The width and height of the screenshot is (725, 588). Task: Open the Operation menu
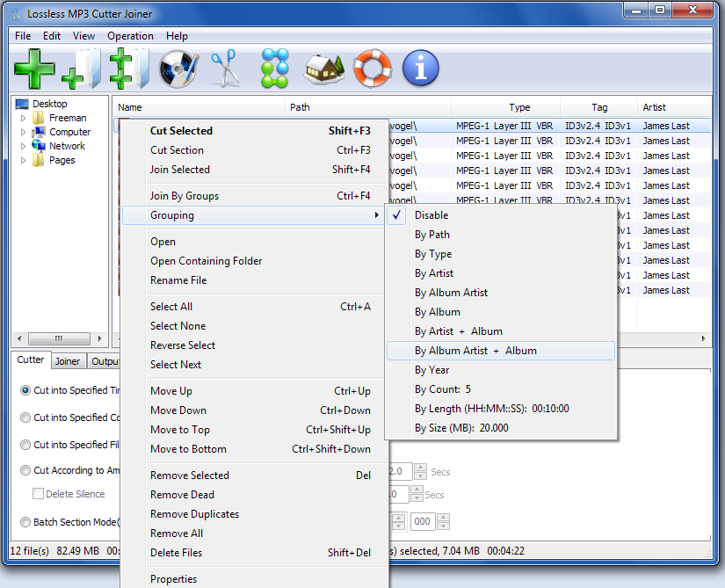130,36
